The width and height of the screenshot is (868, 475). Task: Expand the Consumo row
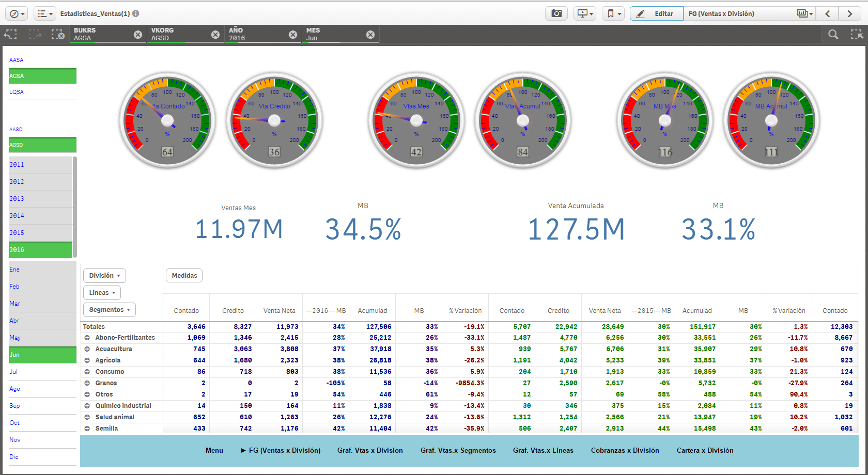[87, 372]
